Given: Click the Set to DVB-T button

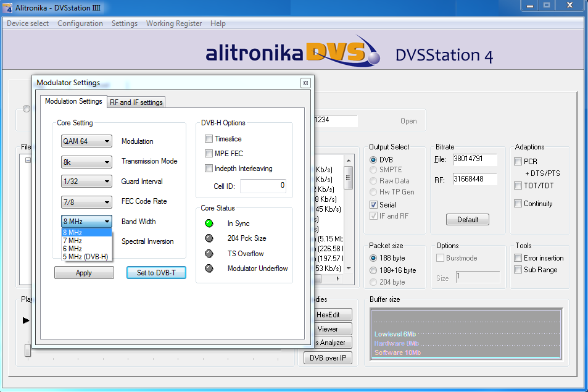Looking at the screenshot, I should coord(156,273).
